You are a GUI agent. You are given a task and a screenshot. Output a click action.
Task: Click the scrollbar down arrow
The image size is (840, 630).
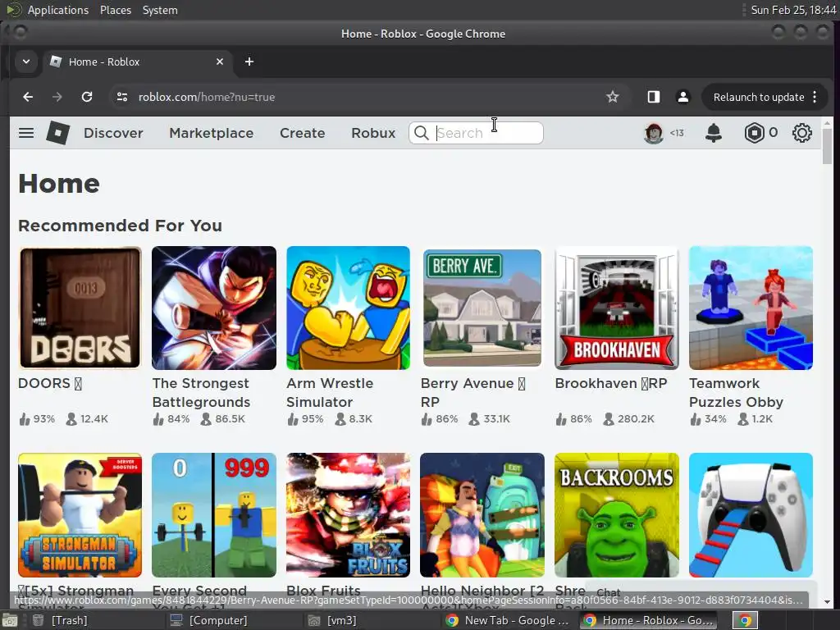click(828, 602)
